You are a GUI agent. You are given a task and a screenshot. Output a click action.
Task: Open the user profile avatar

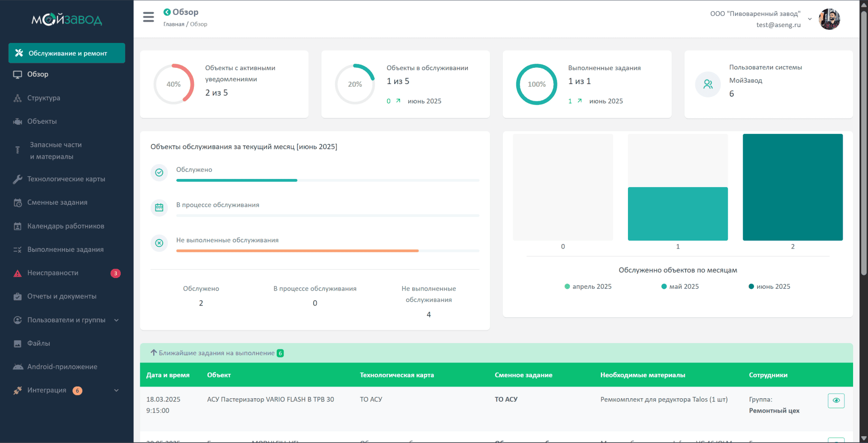coord(829,19)
